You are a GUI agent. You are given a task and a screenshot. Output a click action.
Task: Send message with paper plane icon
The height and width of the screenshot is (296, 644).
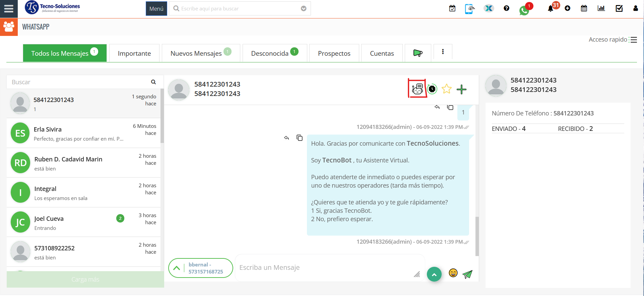pos(467,274)
